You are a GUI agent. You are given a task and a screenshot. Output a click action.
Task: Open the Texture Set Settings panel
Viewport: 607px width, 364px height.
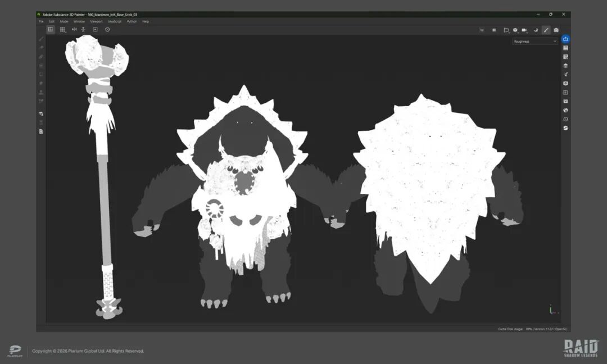(x=565, y=57)
